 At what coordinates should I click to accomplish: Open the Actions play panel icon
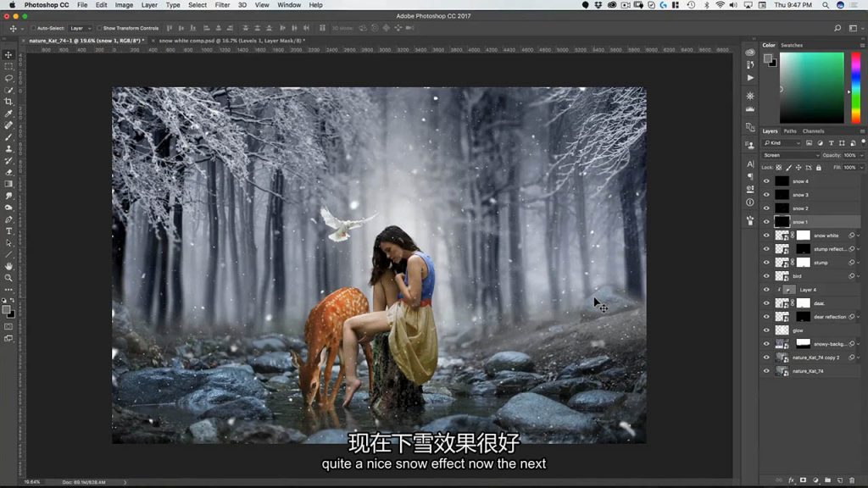(750, 77)
